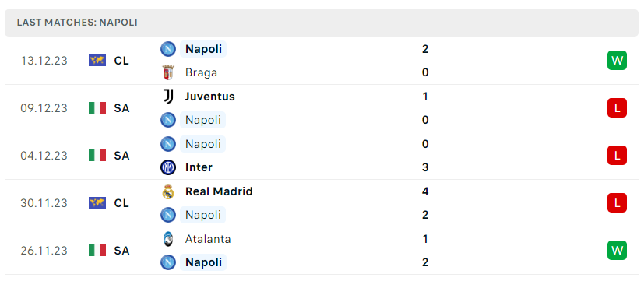644x281 pixels.
Task: Click Italian flag icon for 09.12.23 match
Action: pos(97,108)
